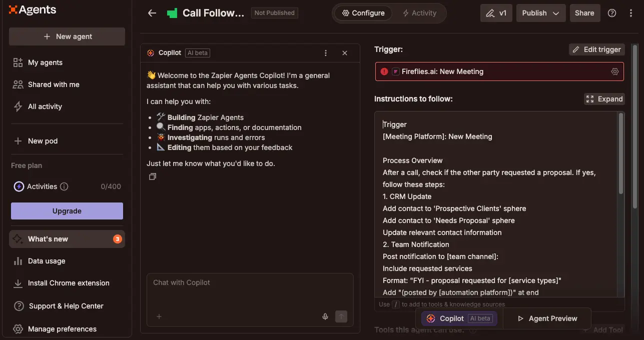Expand the Instructions panel
Screen dimensions: 644x340
(604, 98)
